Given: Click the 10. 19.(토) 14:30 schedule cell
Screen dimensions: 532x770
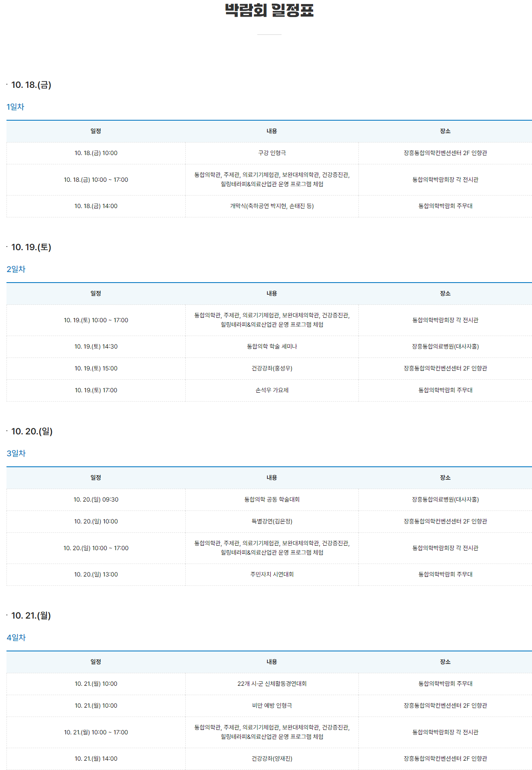Looking at the screenshot, I should [x=96, y=347].
